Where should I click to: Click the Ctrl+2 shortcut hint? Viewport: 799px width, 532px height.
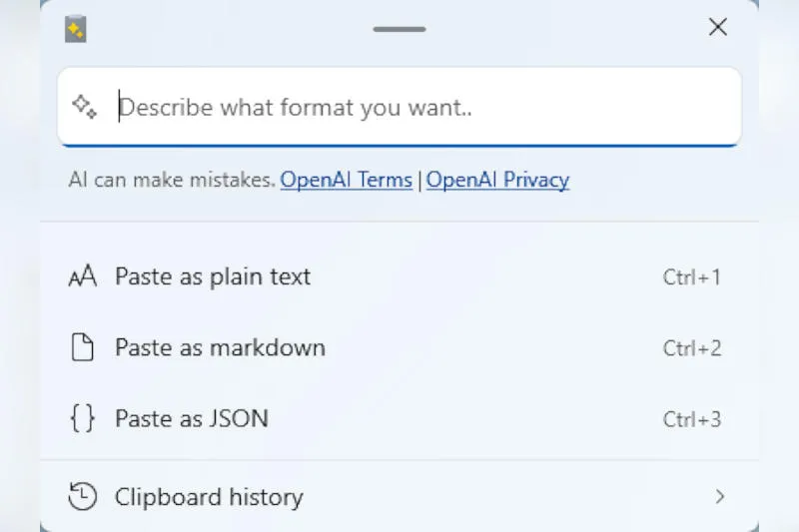point(691,349)
